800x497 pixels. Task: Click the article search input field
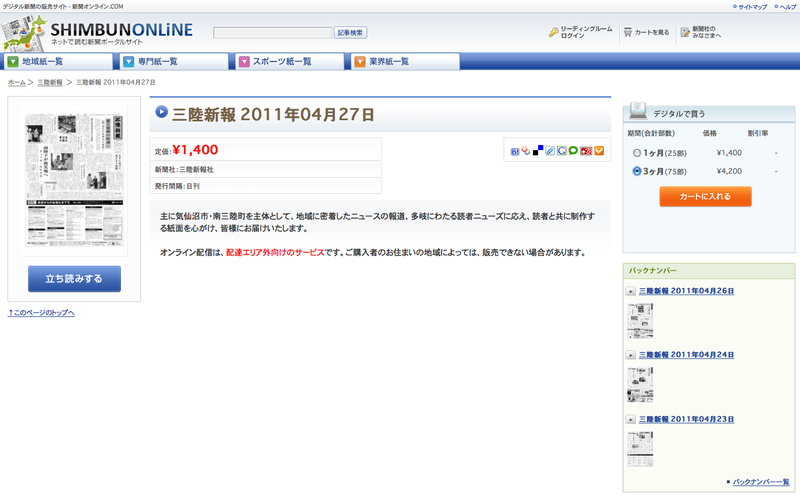(x=272, y=33)
